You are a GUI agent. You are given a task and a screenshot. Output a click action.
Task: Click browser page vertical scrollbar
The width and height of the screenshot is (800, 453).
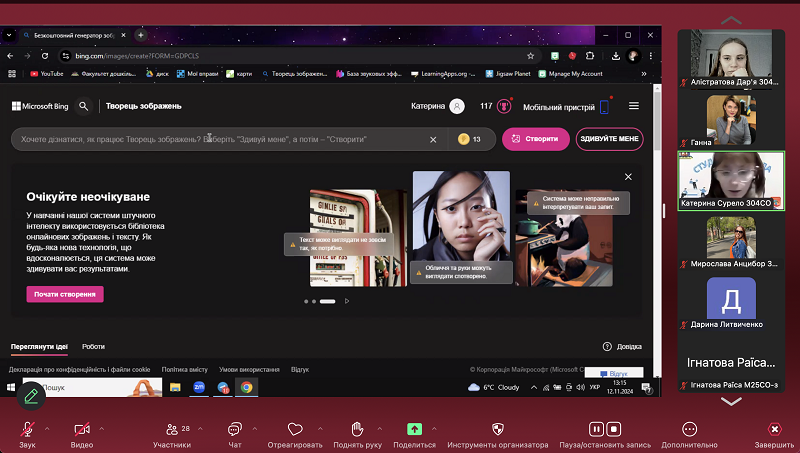click(657, 120)
